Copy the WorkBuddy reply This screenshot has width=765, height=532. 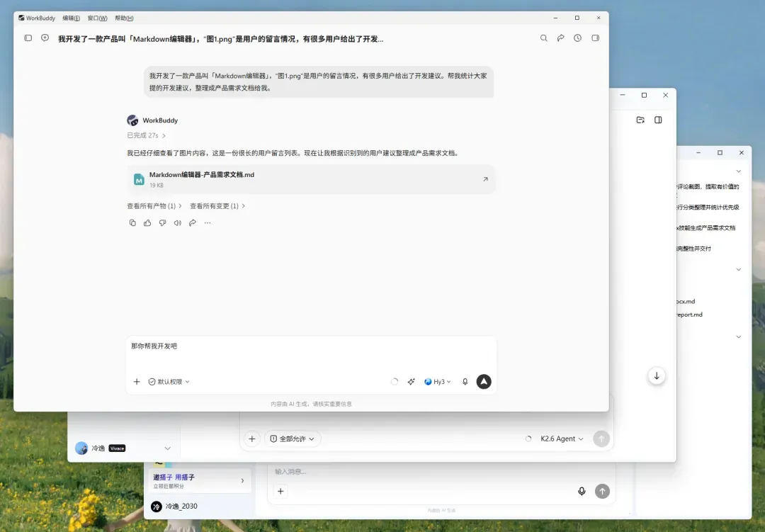[x=132, y=222]
